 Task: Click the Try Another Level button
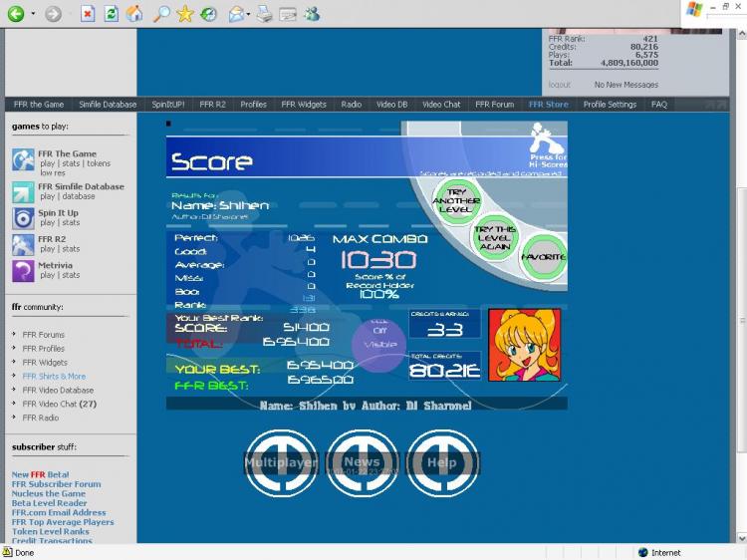456,200
